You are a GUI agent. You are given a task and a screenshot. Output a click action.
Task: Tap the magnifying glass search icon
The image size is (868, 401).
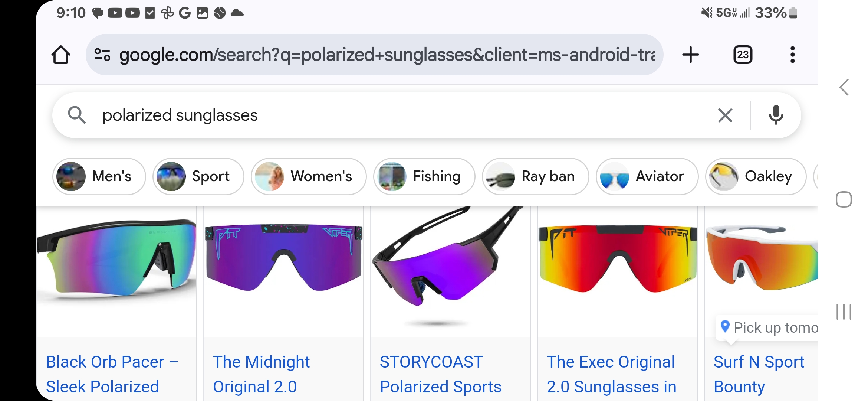tap(77, 115)
